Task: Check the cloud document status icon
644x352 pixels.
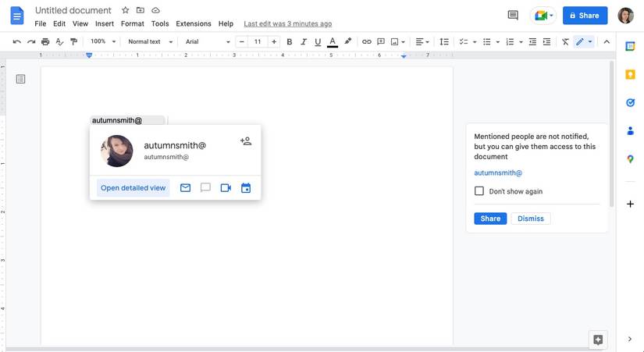Action: 155,10
